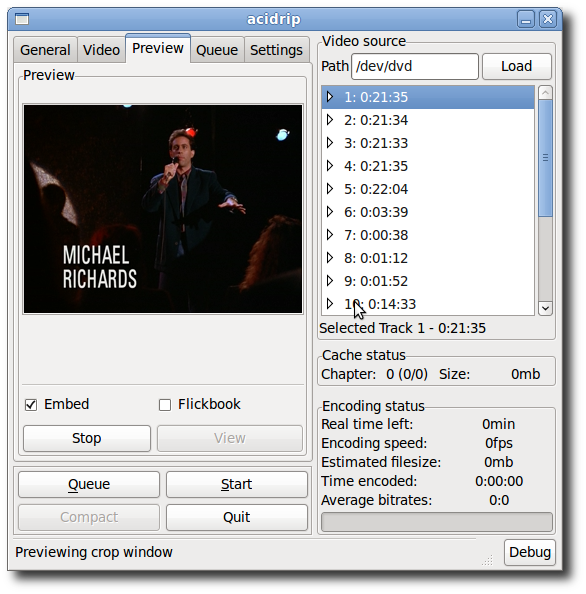Click the Start encoding button
The image size is (586, 594).
pos(236,484)
